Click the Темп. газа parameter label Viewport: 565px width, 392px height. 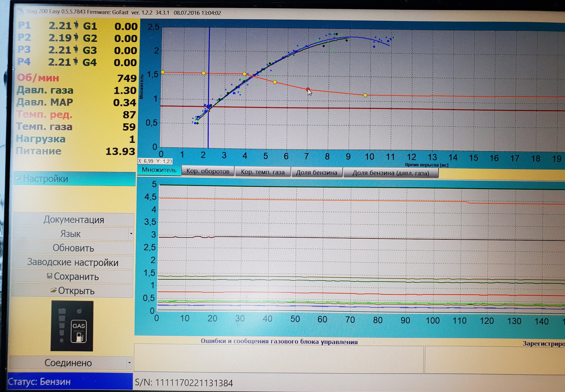tap(44, 126)
